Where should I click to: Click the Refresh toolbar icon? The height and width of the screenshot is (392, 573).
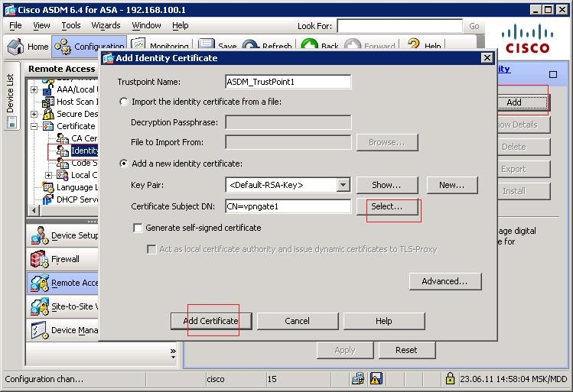click(251, 44)
